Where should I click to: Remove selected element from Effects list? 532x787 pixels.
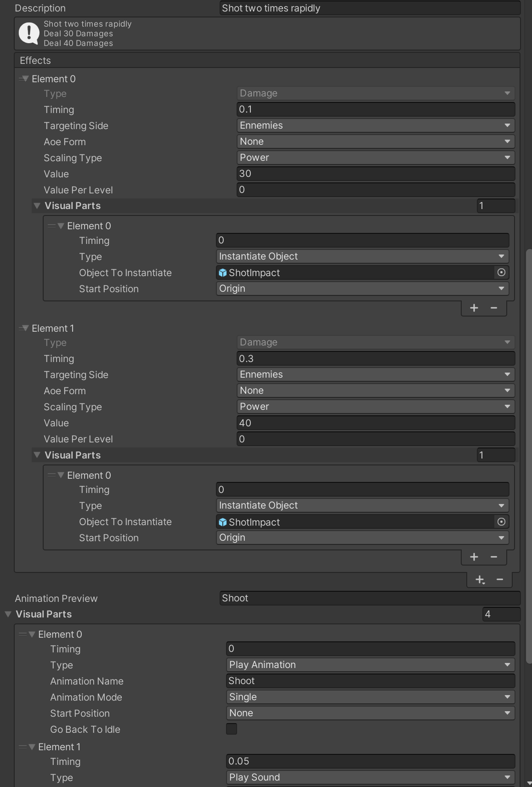coord(500,580)
